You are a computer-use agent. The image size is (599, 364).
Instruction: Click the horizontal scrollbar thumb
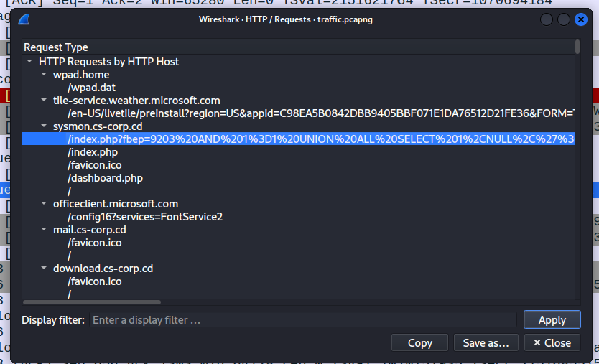[x=92, y=302]
